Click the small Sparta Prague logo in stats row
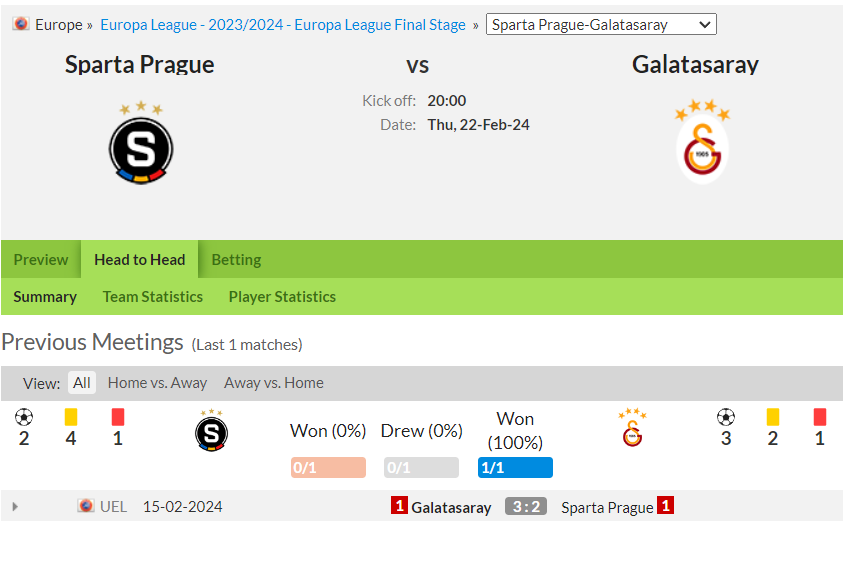 211,431
